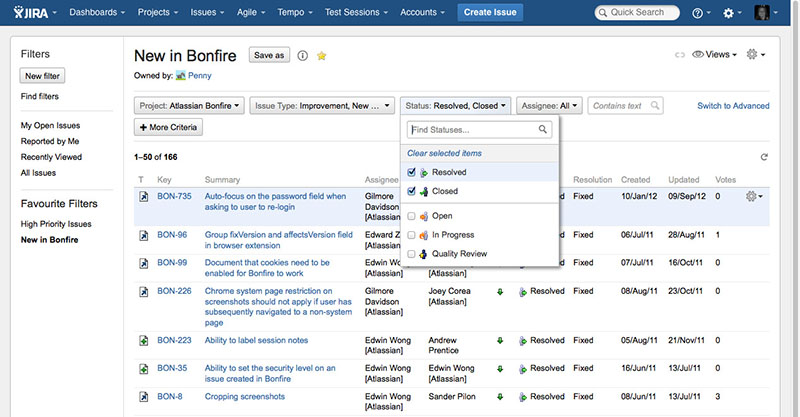Click the filter info icon
The height and width of the screenshot is (417, 800).
(302, 56)
